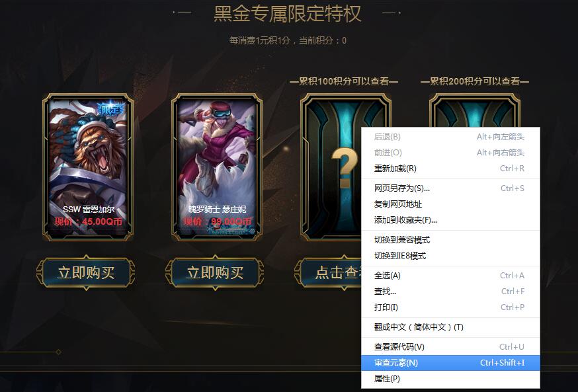578x392 pixels.
Task: Buy SSW 雷恩加尔 with 立即购买 button
Action: click(86, 272)
